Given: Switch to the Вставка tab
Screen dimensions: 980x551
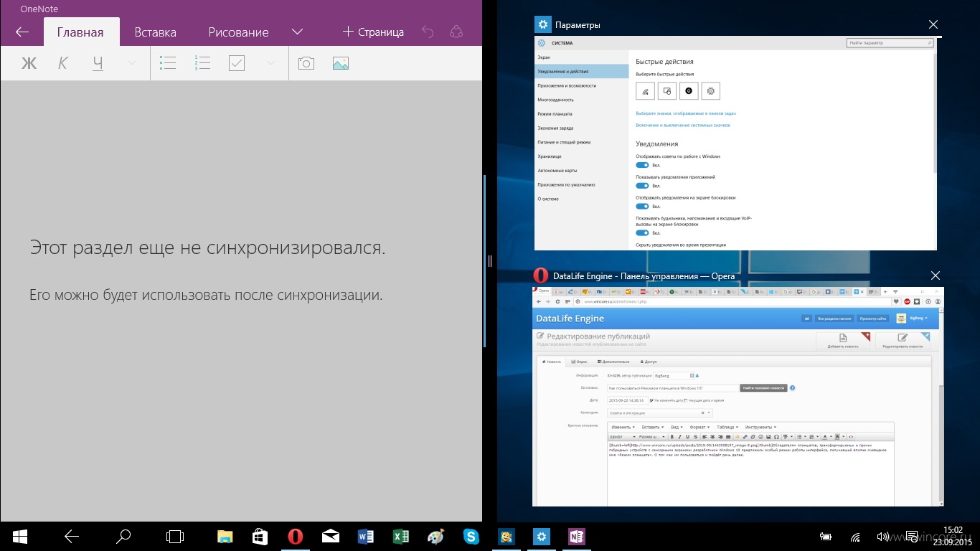Looking at the screenshot, I should [156, 32].
